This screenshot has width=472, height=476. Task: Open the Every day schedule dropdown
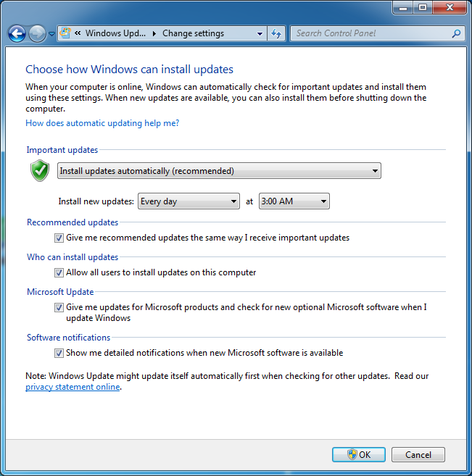coord(189,201)
